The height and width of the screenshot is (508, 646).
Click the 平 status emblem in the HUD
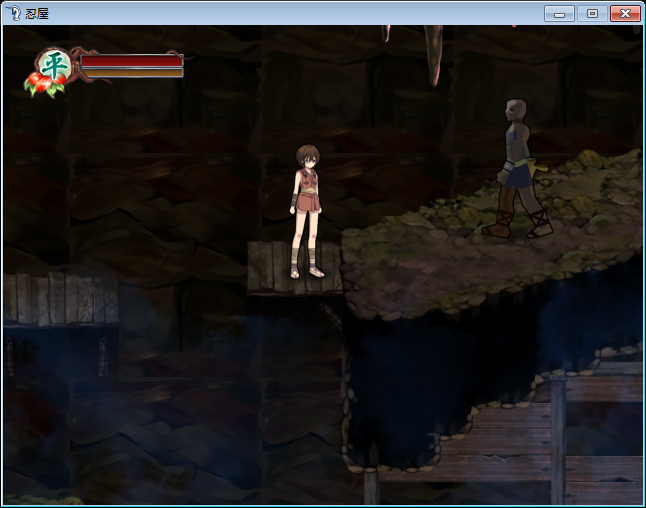pos(53,66)
